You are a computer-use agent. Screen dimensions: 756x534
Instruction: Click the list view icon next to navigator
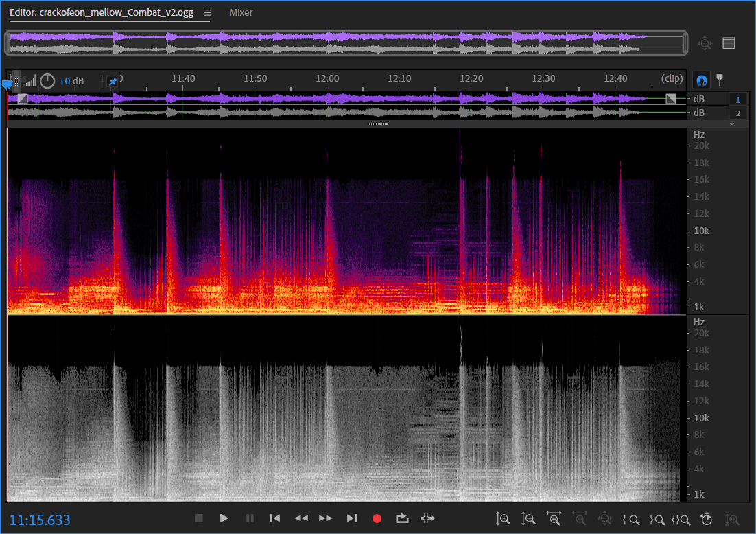729,43
